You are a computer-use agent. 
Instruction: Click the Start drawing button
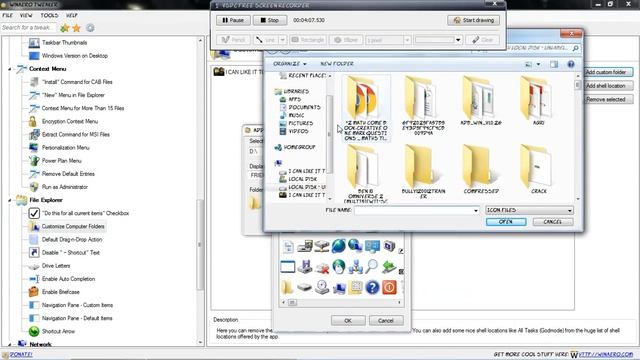473,20
